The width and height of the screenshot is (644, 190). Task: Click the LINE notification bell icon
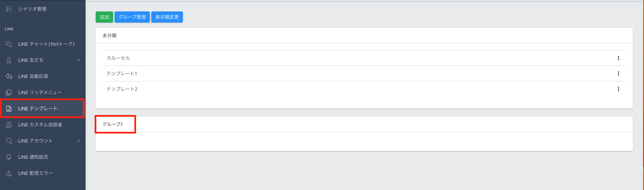(9, 157)
